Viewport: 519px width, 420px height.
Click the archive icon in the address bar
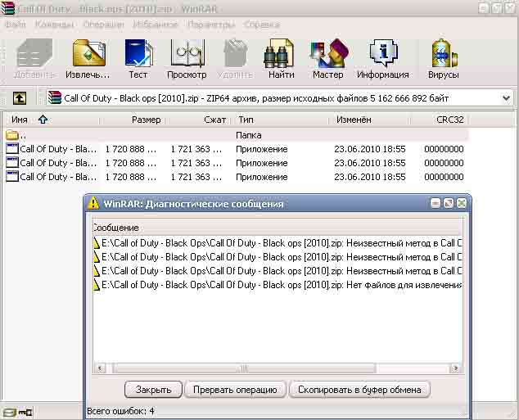[55, 98]
